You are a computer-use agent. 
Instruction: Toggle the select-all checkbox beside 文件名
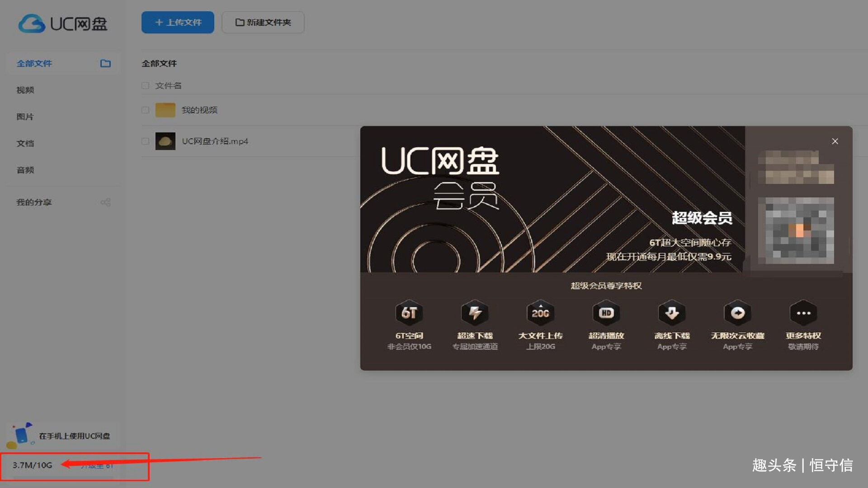tap(145, 85)
